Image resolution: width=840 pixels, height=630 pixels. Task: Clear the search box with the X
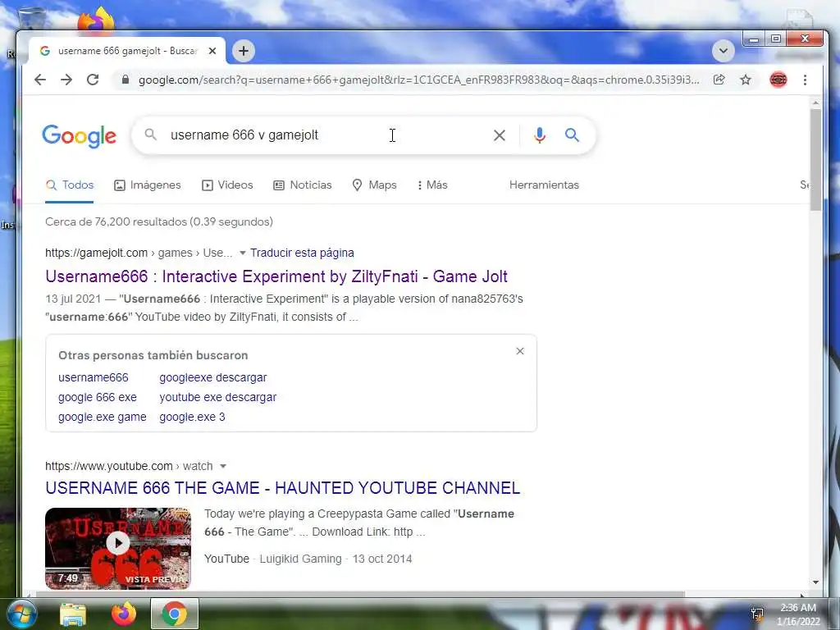(x=500, y=135)
